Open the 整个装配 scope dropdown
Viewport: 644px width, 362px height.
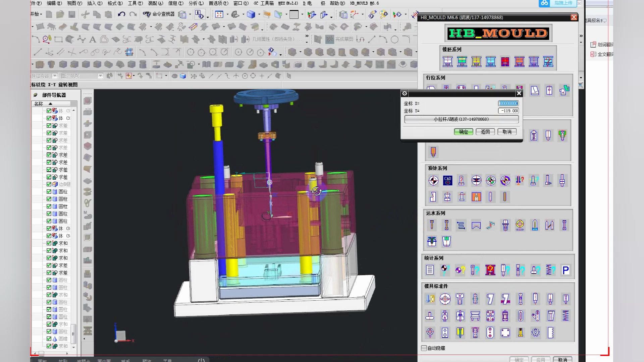(100, 76)
